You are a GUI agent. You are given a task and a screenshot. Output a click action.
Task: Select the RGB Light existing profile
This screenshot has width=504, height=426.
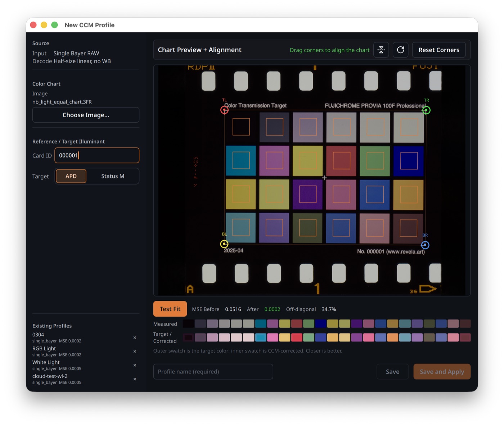pyautogui.click(x=57, y=352)
